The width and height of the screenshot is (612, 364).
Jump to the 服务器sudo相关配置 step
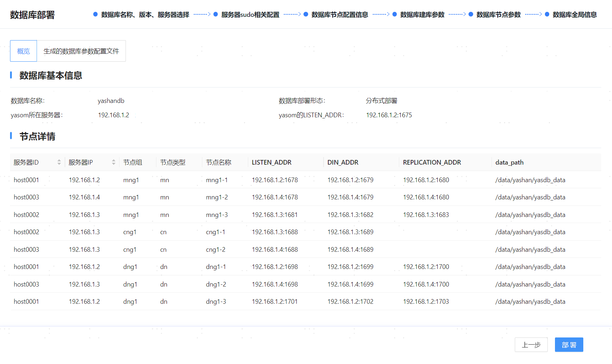point(250,15)
